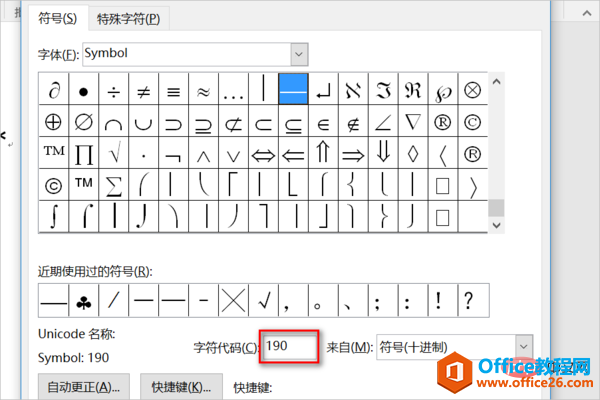Select the summation ∑ symbol
The height and width of the screenshot is (400, 600).
click(x=114, y=185)
